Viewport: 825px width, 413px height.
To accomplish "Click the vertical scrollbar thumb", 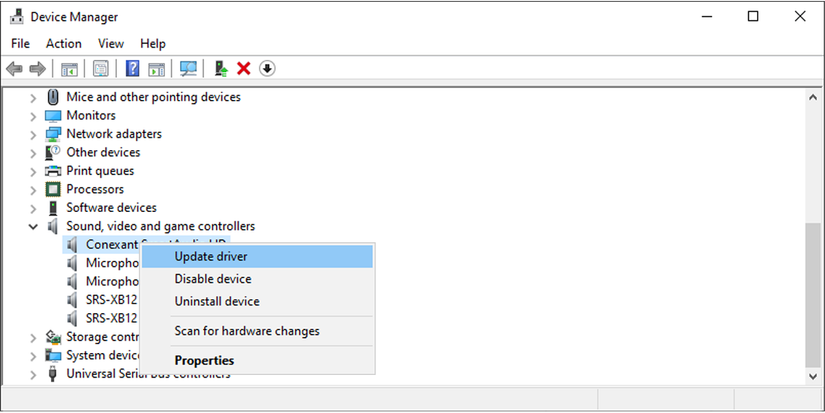I will pyautogui.click(x=813, y=295).
